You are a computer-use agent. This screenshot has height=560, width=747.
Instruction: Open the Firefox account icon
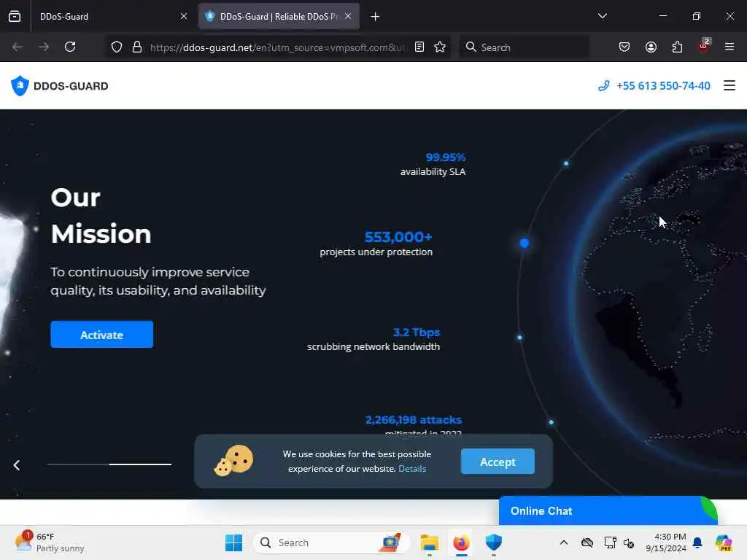coord(651,47)
